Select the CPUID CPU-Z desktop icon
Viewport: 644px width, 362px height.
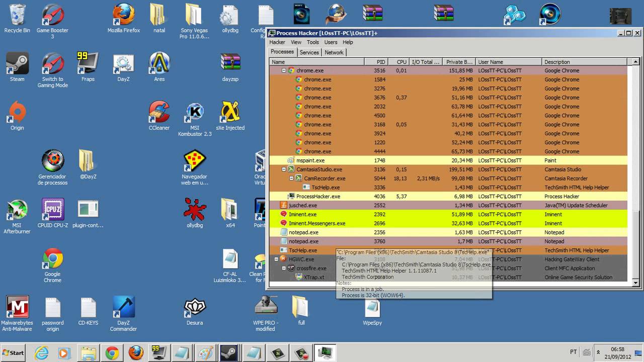(x=52, y=214)
